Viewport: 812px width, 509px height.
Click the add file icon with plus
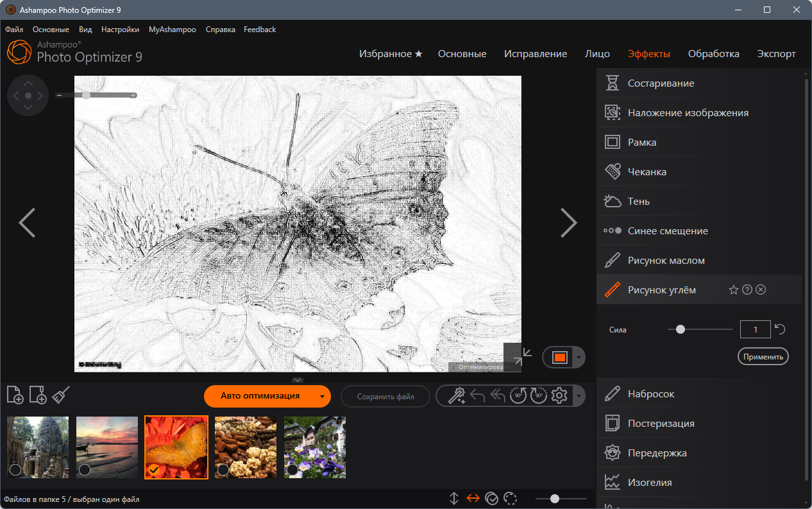click(15, 395)
